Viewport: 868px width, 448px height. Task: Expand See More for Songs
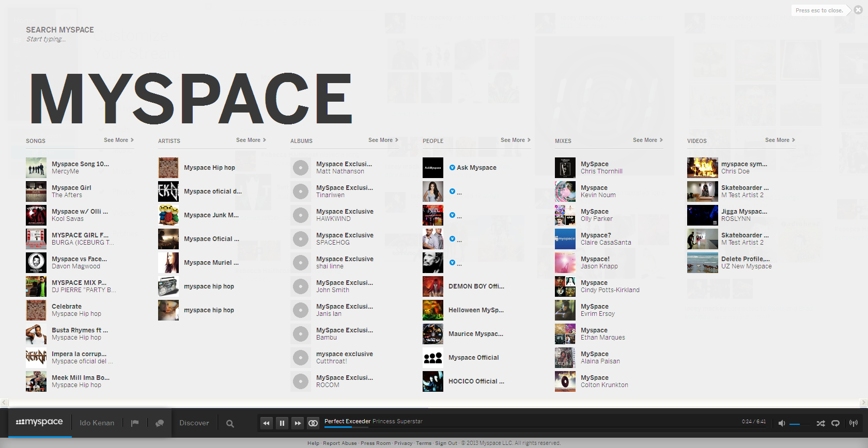click(119, 140)
